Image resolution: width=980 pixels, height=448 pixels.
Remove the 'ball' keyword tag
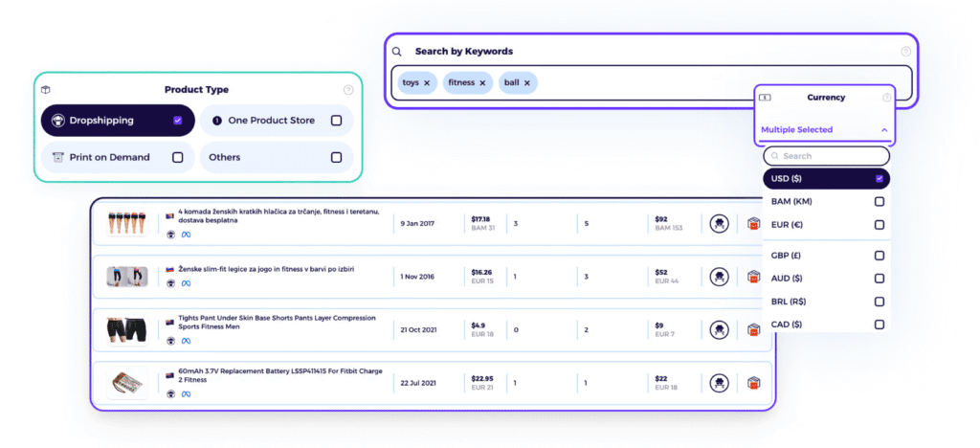point(527,83)
